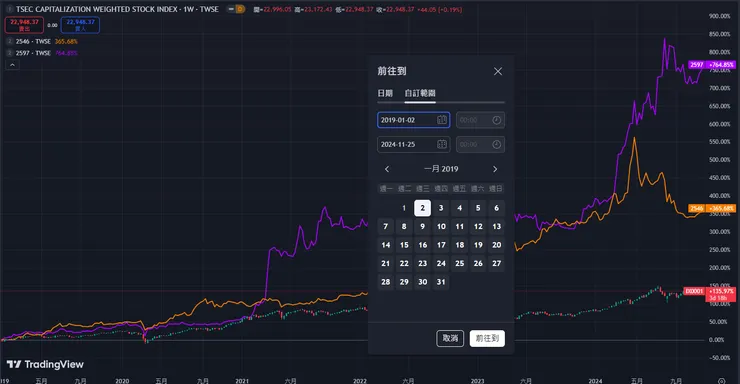Open calendar icon in start date field

click(442, 120)
